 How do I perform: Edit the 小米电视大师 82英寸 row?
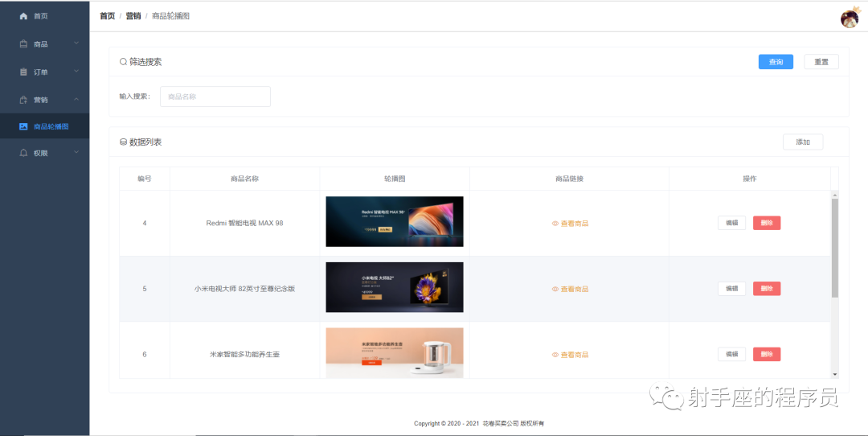[731, 289]
